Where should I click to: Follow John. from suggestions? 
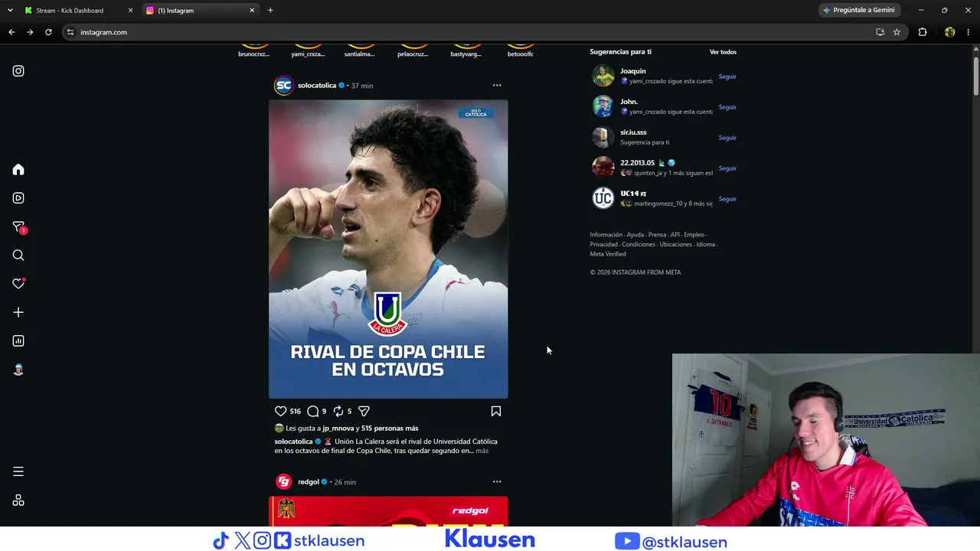point(727,107)
